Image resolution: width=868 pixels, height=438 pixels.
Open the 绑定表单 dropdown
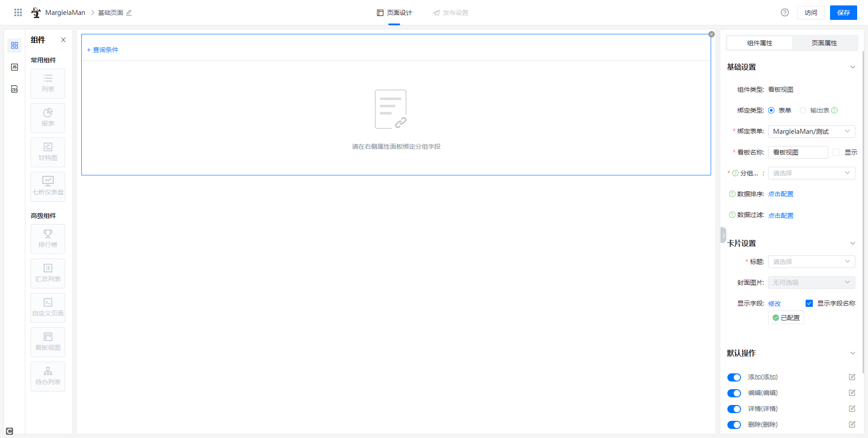(x=811, y=132)
